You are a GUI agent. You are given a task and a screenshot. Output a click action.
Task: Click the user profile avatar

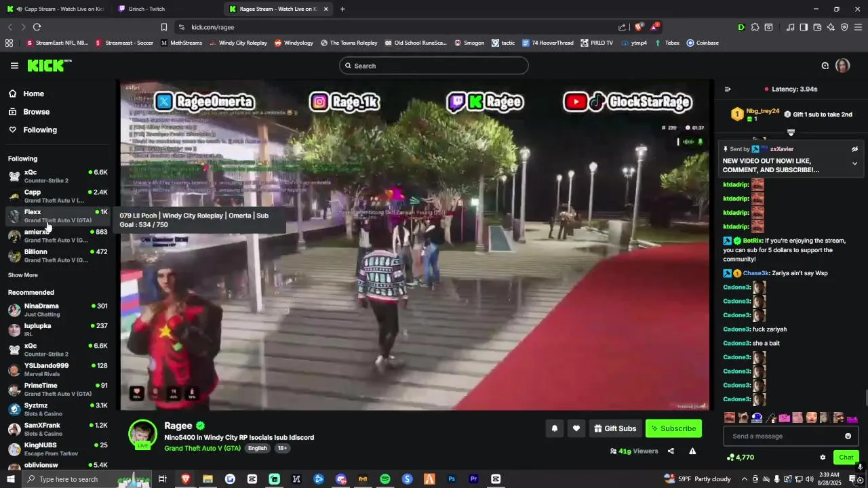(x=843, y=66)
